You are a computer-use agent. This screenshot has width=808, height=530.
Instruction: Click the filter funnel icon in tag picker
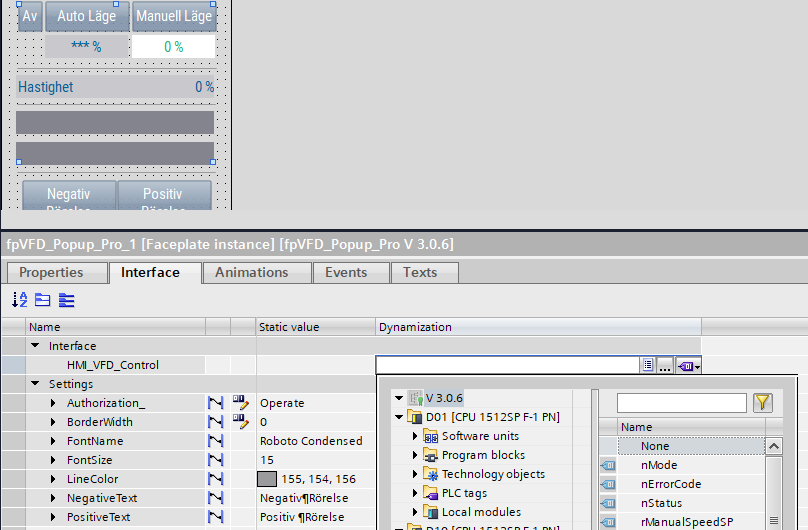[x=763, y=402]
